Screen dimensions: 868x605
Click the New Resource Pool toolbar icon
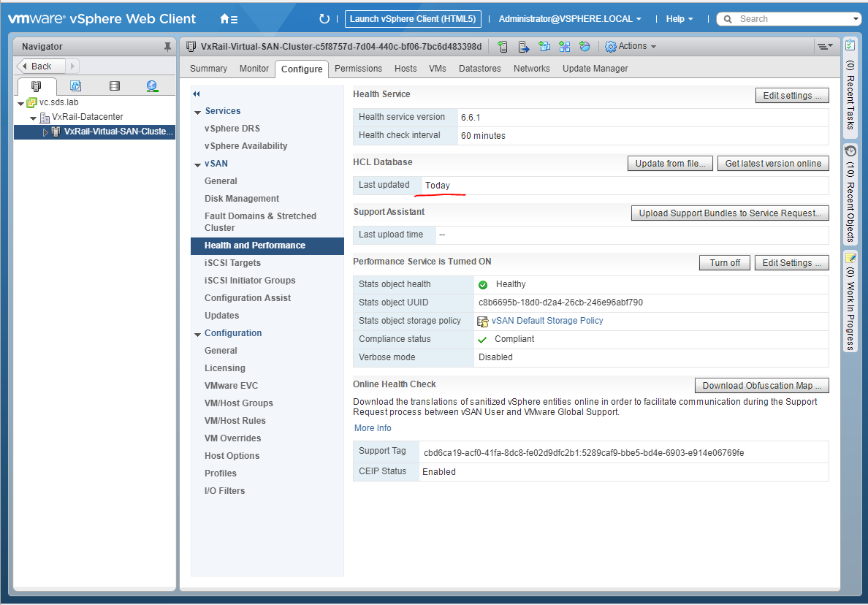[585, 47]
